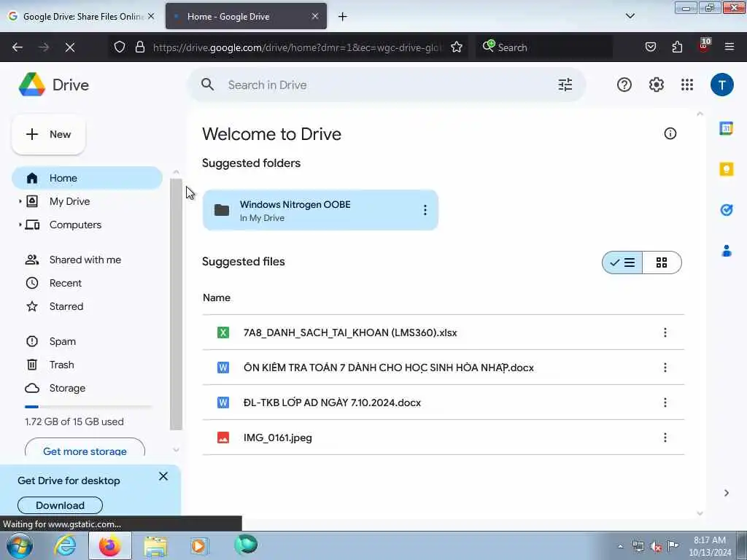Click the extension icon with 10 badge

click(704, 46)
